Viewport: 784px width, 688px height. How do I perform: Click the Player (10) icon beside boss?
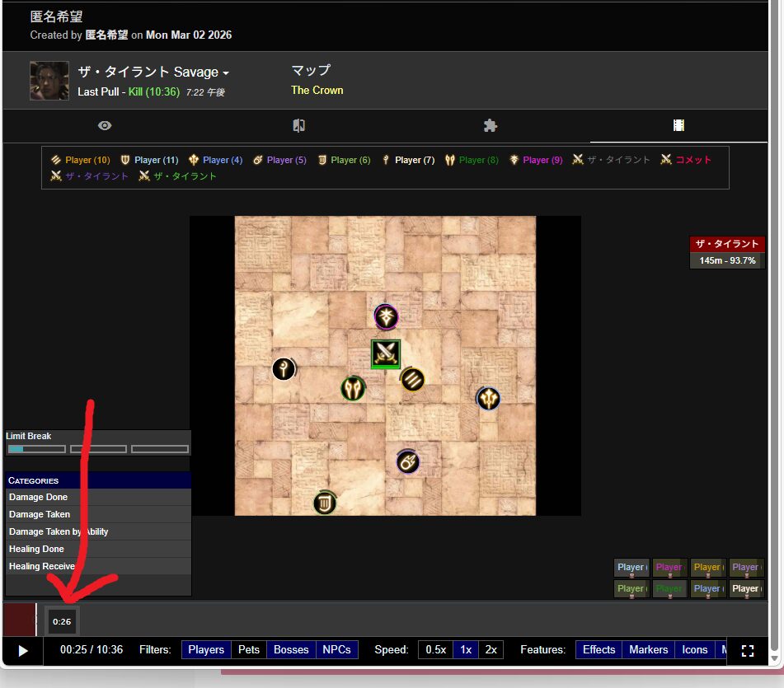click(412, 379)
